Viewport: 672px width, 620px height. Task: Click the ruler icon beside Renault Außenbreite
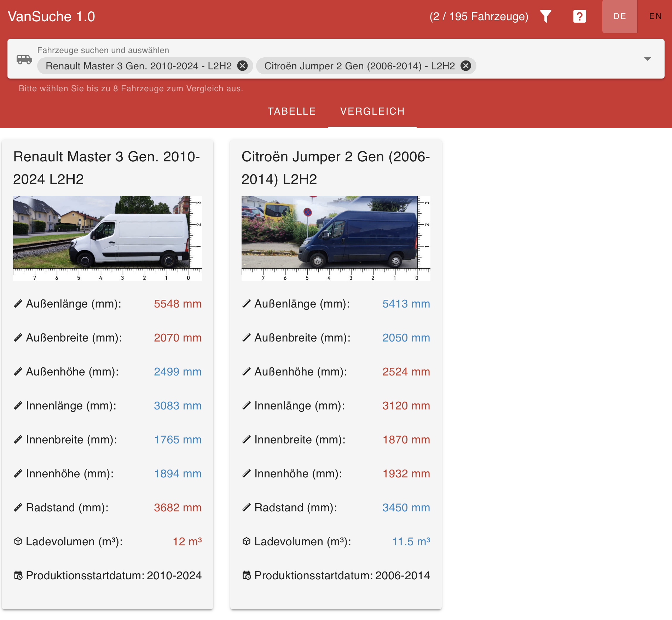pos(18,338)
